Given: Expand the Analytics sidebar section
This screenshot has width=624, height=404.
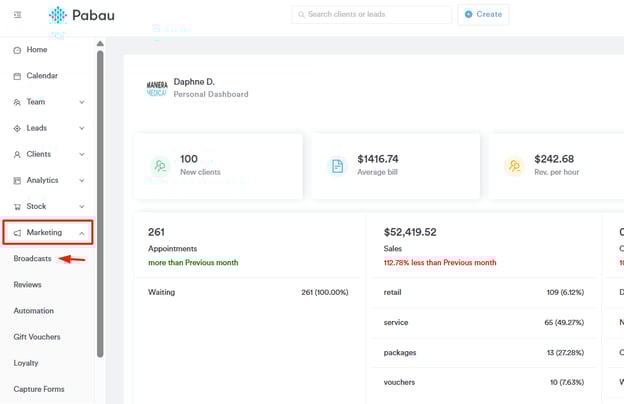Looking at the screenshot, I should (x=48, y=180).
